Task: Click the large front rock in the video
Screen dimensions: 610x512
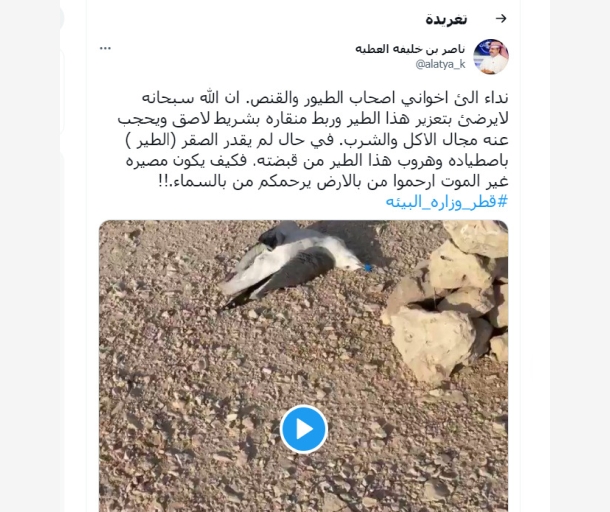Action: click(x=432, y=340)
